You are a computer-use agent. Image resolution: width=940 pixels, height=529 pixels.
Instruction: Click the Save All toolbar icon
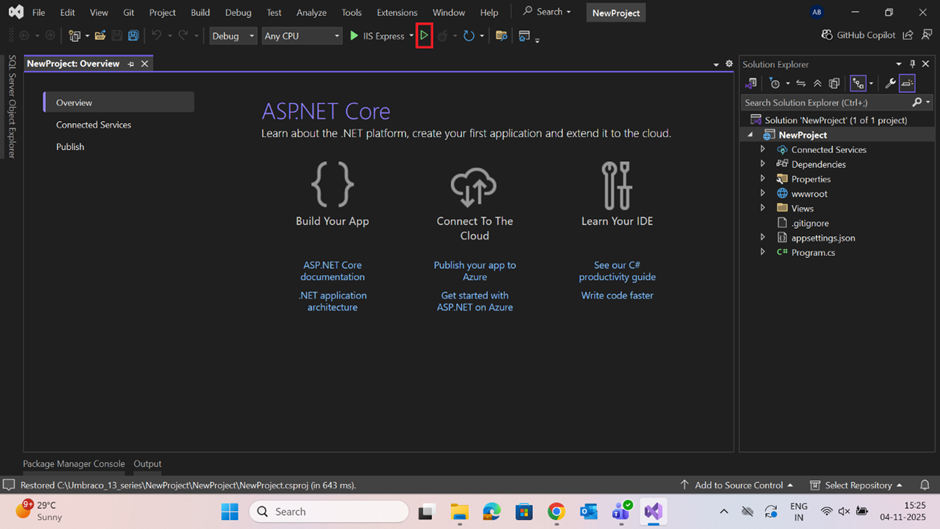pyautogui.click(x=133, y=36)
